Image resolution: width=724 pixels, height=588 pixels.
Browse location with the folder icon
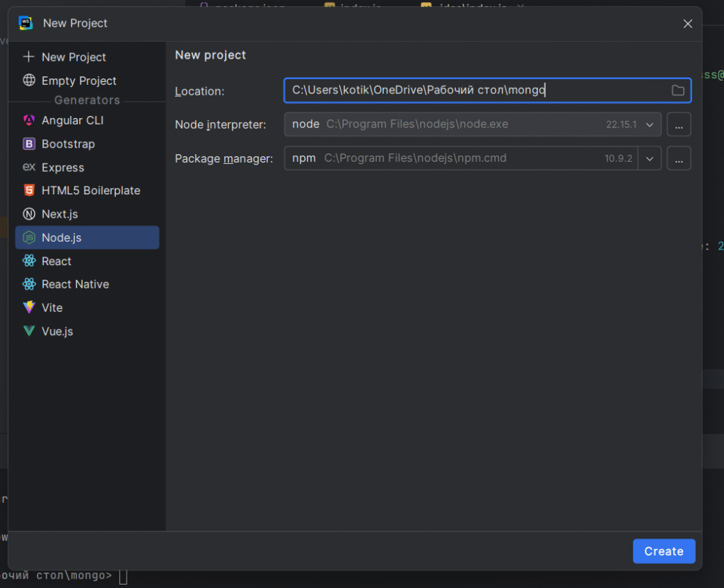pos(678,90)
